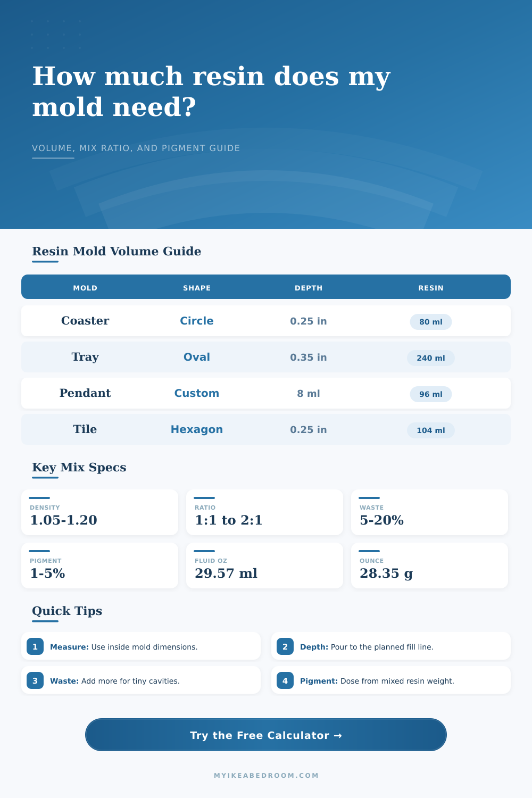This screenshot has height=798, width=532.
Task: Open the myikeabedroom.com link in the footer
Action: [x=266, y=776]
